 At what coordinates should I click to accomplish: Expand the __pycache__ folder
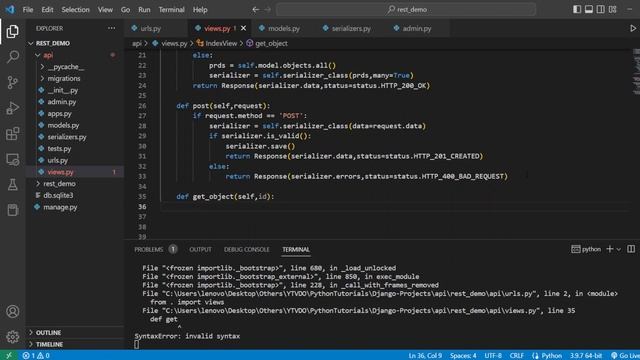(75, 67)
